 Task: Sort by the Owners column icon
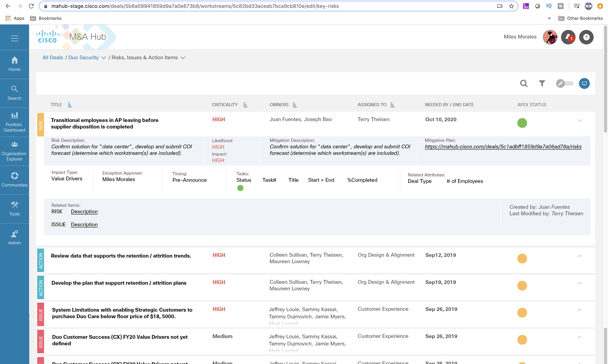point(294,105)
